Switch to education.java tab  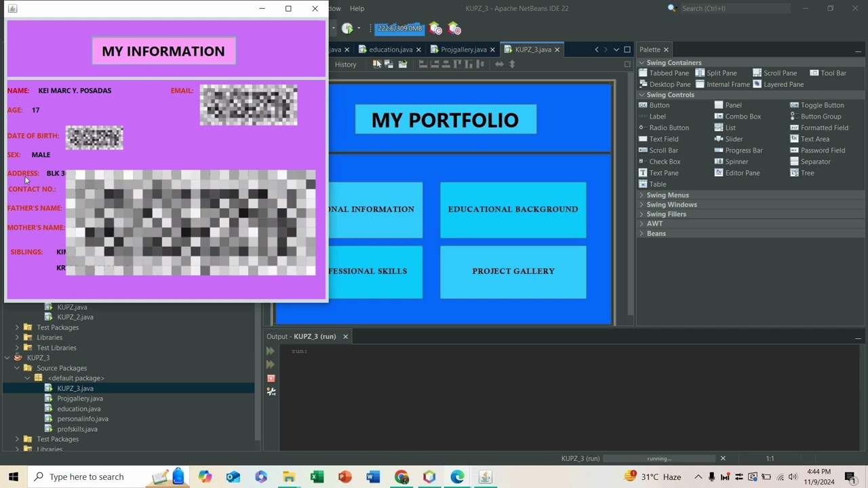pyautogui.click(x=391, y=49)
